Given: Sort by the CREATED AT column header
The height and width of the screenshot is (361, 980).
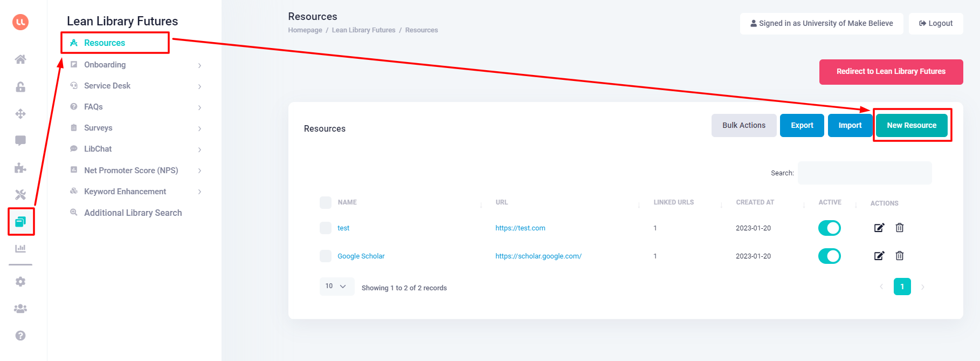Looking at the screenshot, I should pyautogui.click(x=755, y=202).
